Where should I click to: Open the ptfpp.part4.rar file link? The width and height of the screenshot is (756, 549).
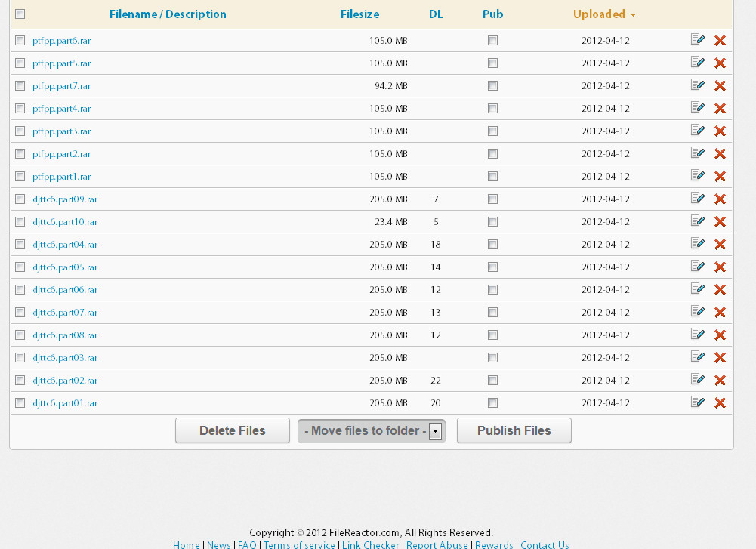point(62,109)
